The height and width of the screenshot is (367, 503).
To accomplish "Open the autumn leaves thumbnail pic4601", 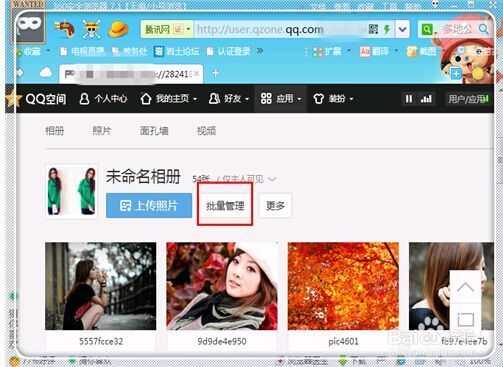I will tap(343, 286).
